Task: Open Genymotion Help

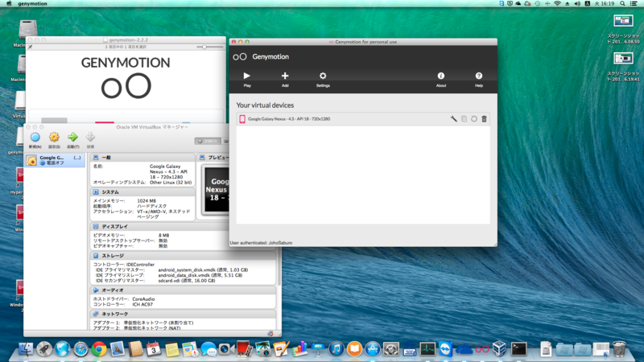Action: 479,79
